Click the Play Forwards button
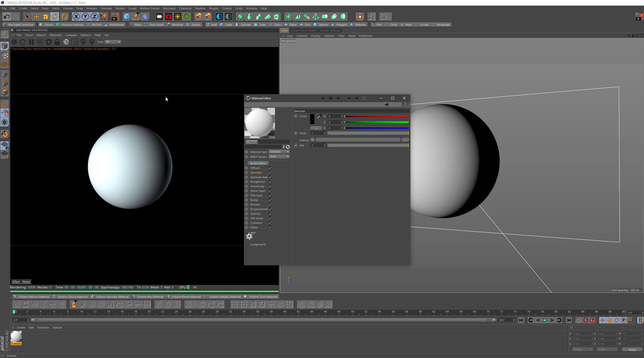 click(x=544, y=320)
